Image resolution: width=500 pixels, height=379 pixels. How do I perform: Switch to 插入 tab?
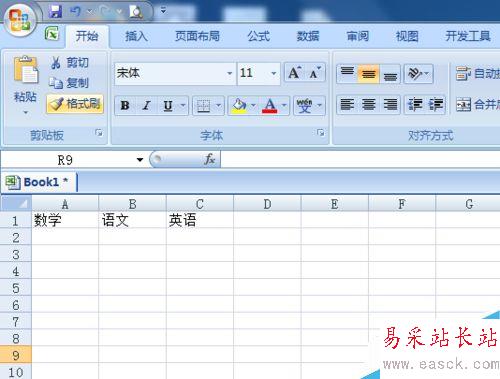136,36
